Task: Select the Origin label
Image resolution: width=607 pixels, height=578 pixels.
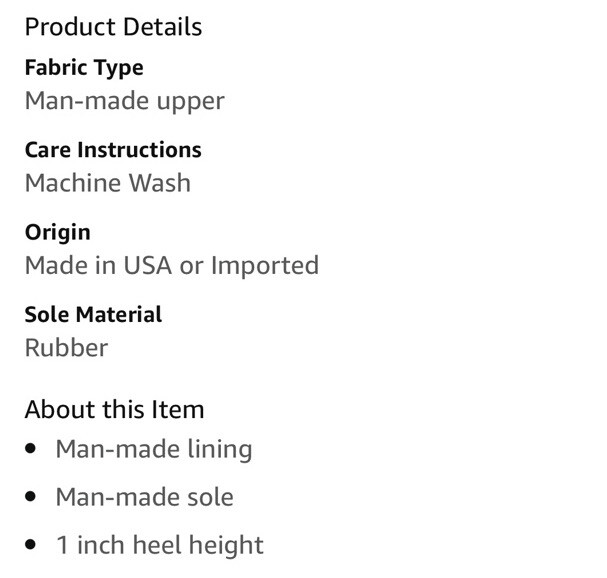Action: 58,233
